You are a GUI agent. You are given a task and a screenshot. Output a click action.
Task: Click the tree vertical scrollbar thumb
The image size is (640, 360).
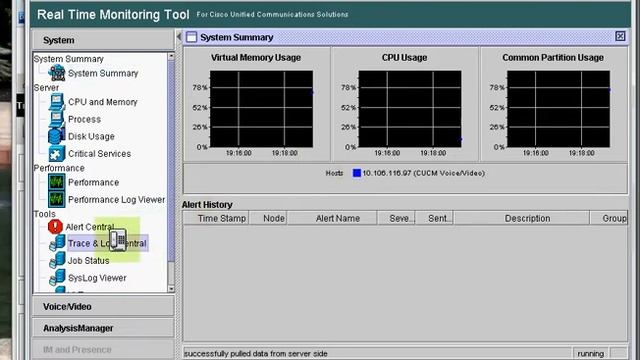pyautogui.click(x=171, y=160)
